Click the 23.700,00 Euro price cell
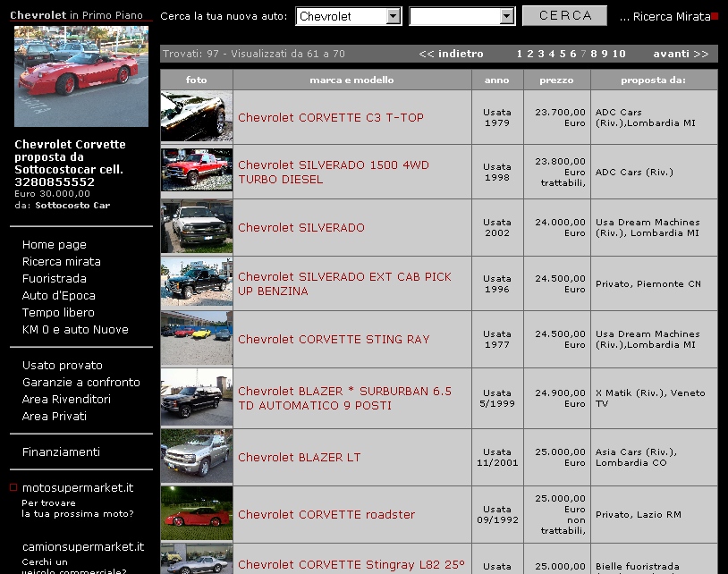The image size is (728, 574). pyautogui.click(x=557, y=117)
